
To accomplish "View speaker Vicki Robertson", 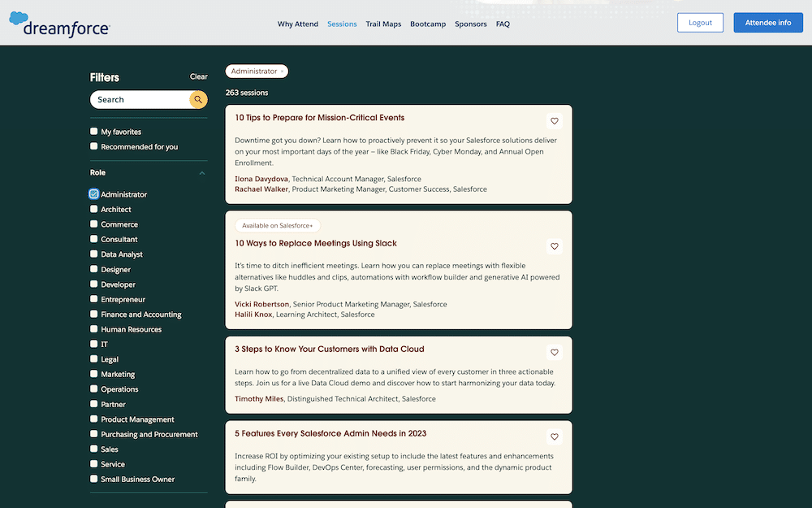I will click(261, 304).
